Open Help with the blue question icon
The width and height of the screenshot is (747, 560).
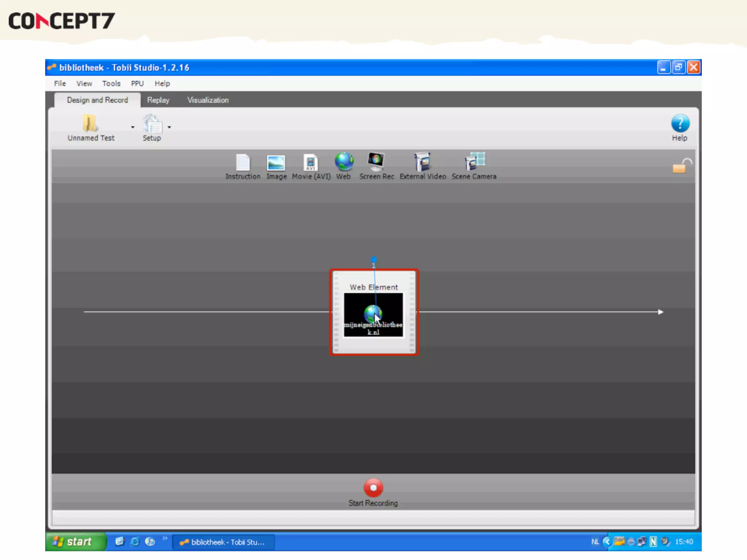680,124
